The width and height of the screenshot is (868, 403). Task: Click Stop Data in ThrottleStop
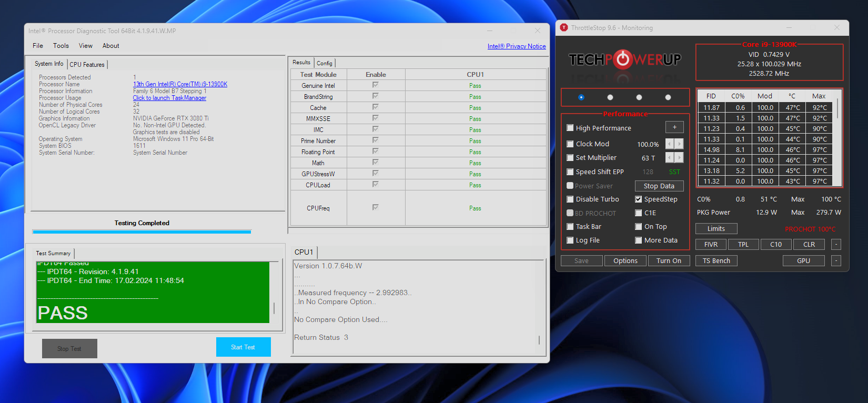click(659, 186)
